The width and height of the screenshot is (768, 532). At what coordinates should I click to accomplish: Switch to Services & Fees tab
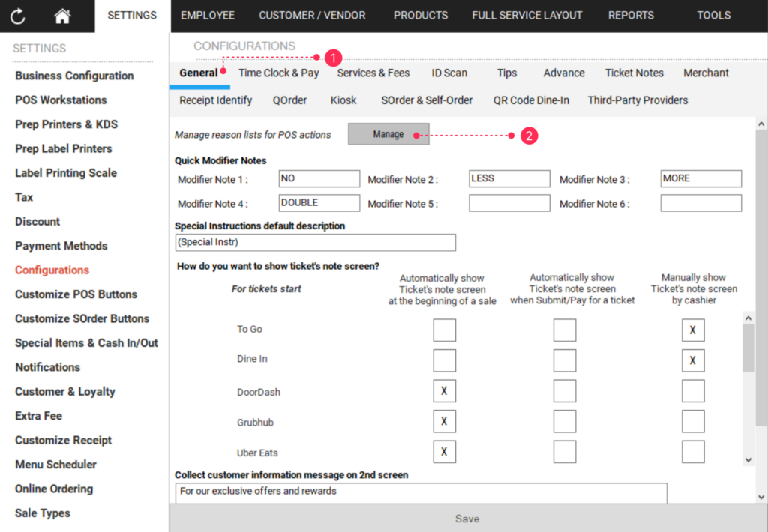pyautogui.click(x=373, y=73)
